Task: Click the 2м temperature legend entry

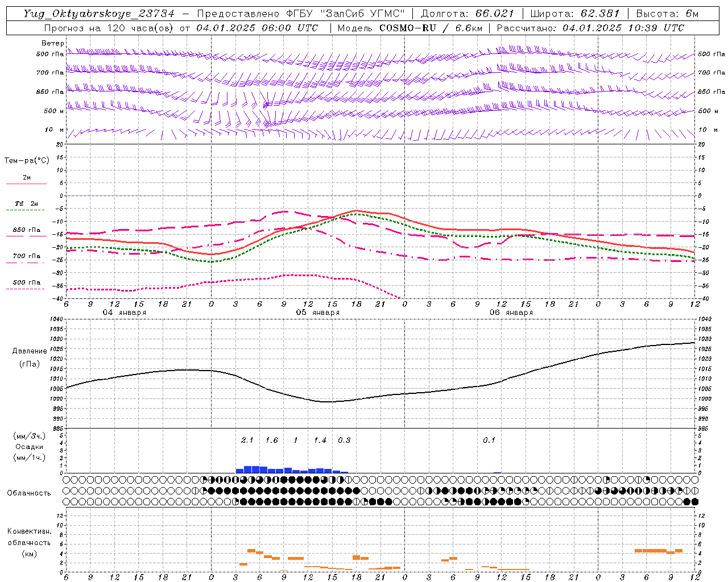Action: [x=26, y=178]
